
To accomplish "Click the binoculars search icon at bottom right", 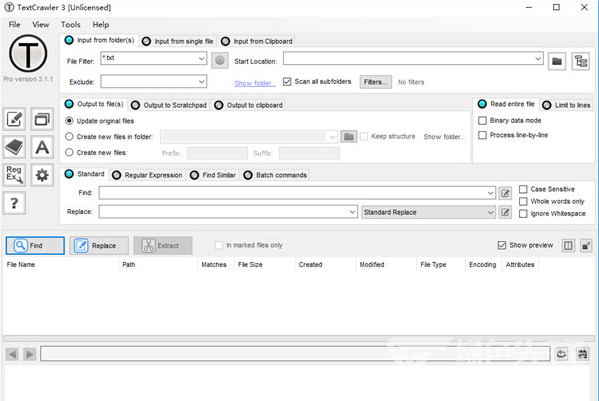I will tap(582, 354).
